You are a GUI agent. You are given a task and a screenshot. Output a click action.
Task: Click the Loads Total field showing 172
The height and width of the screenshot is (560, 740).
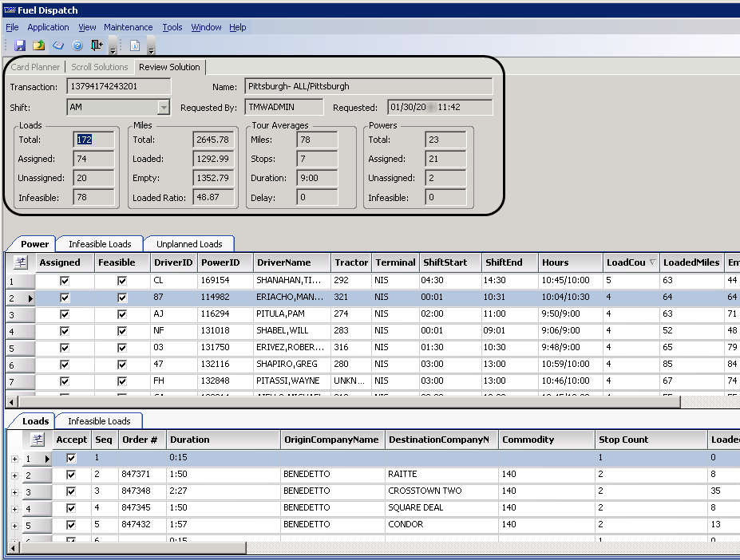93,140
